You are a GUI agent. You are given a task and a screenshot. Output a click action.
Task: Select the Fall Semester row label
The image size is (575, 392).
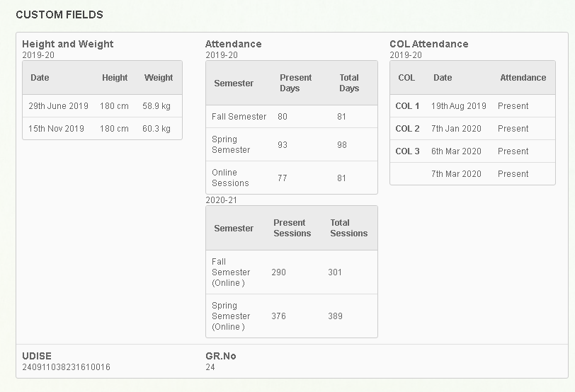[239, 117]
